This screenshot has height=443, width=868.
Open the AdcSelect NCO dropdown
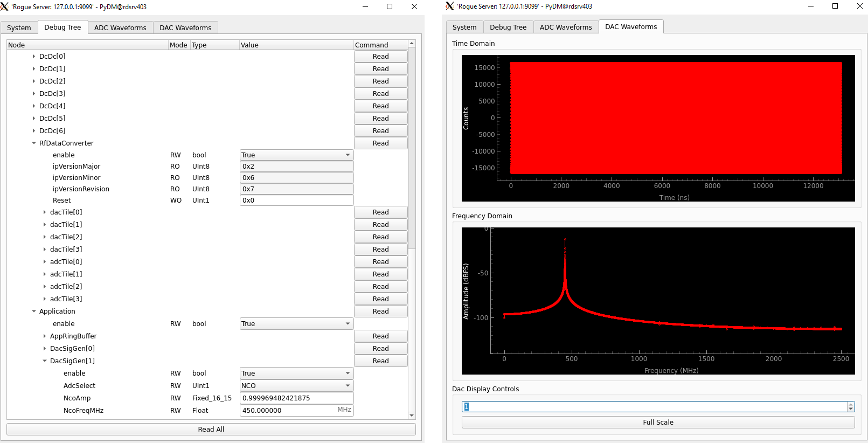click(296, 386)
